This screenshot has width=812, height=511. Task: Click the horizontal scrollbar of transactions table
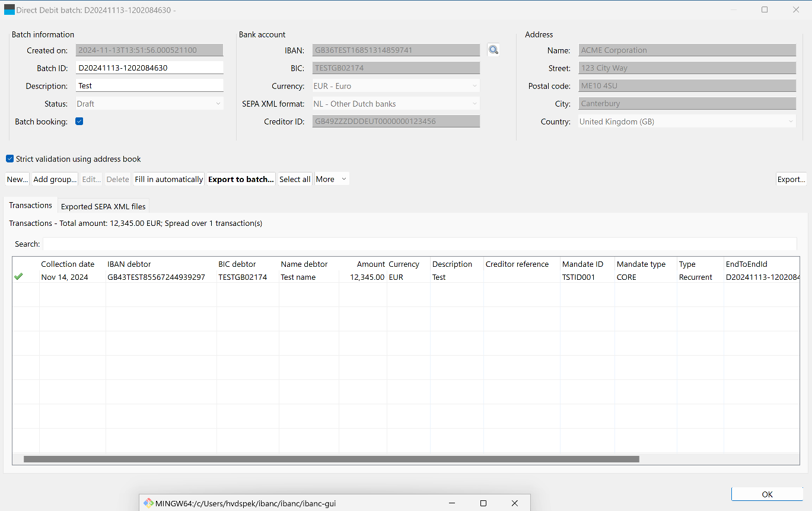331,459
